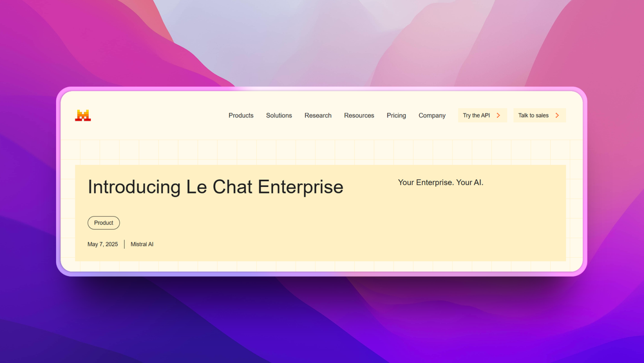Viewport: 644px width, 363px height.
Task: Open the Research menu
Action: pyautogui.click(x=318, y=115)
